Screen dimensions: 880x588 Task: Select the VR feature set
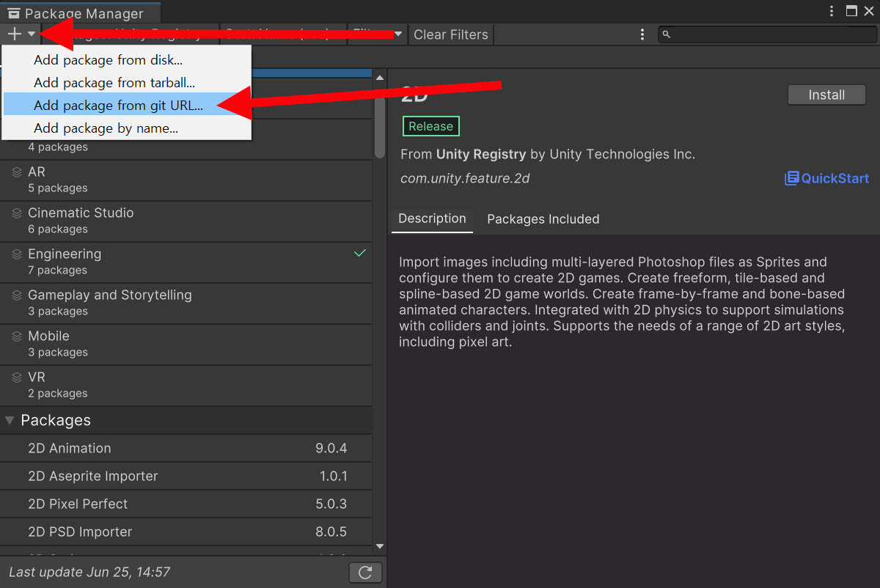(186, 386)
